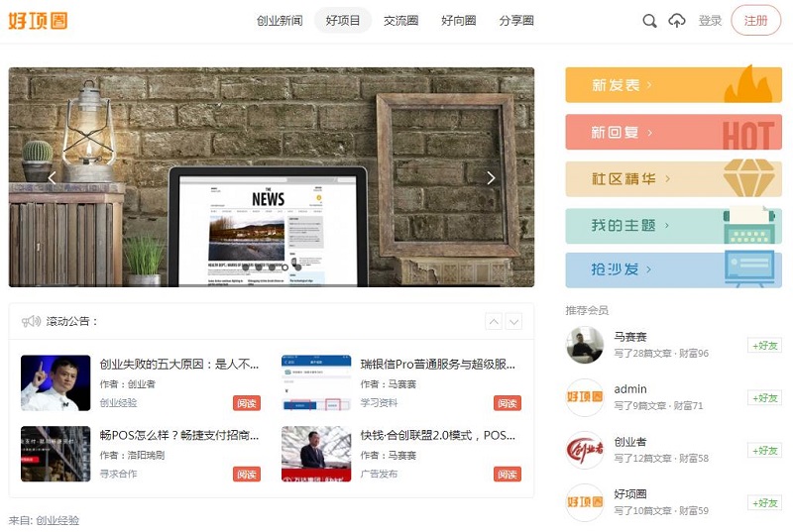
Task: Open the 新发表 banner
Action: [673, 85]
